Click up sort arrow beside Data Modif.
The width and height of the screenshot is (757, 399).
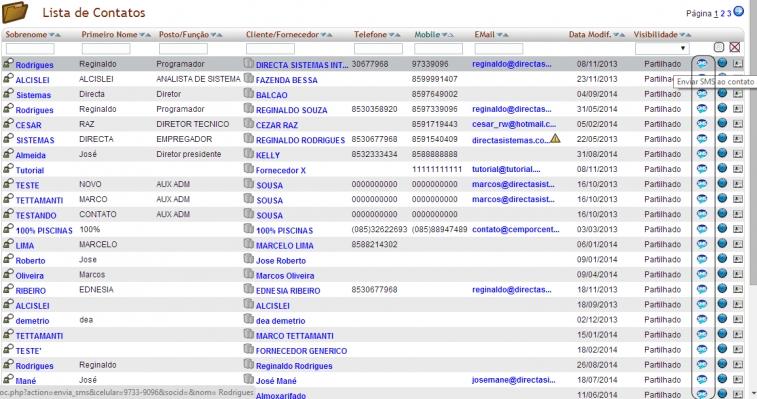pos(623,35)
